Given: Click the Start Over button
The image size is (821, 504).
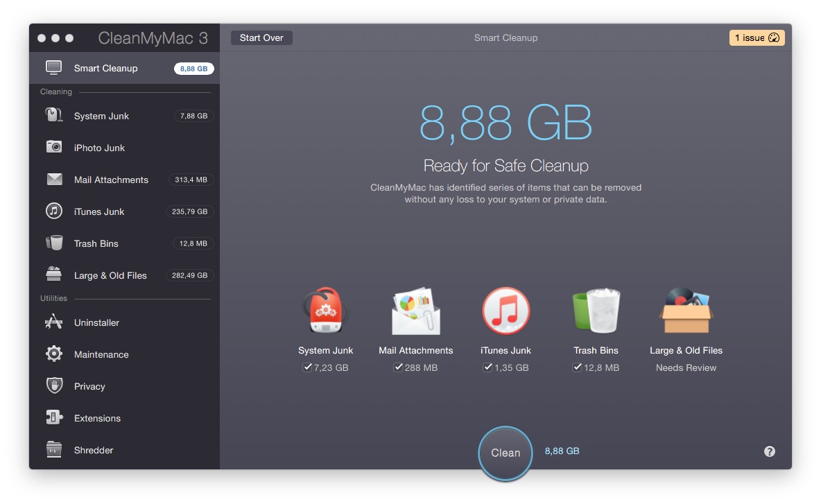Looking at the screenshot, I should [x=261, y=37].
